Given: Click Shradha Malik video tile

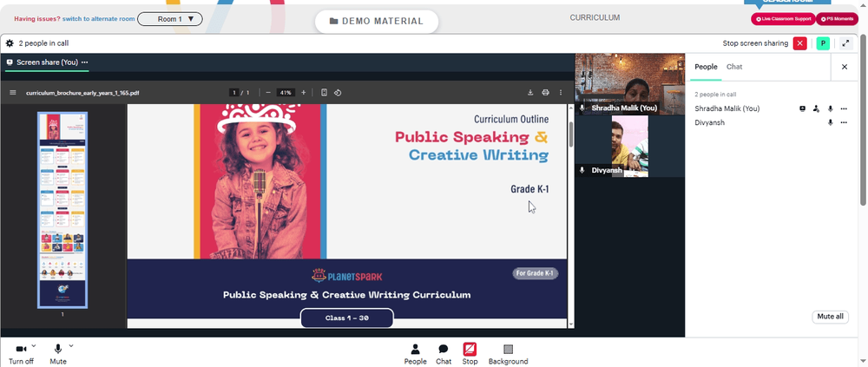Looking at the screenshot, I should pos(630,84).
